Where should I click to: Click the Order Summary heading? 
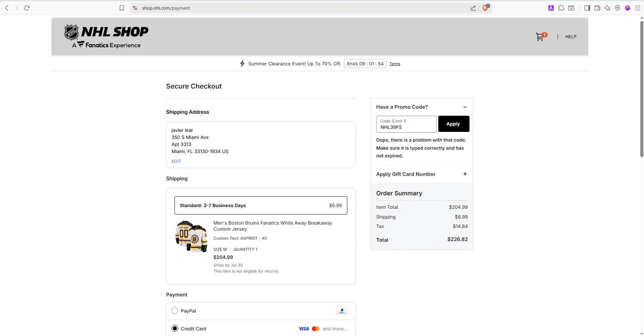399,193
